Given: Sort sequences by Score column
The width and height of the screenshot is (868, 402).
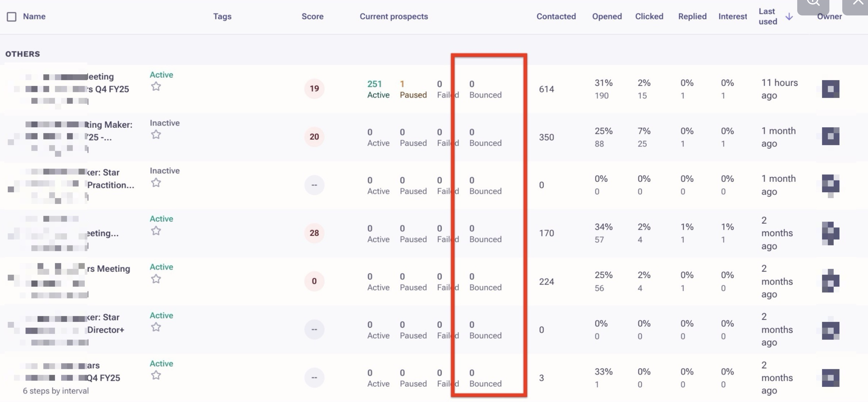Looking at the screenshot, I should coord(312,16).
